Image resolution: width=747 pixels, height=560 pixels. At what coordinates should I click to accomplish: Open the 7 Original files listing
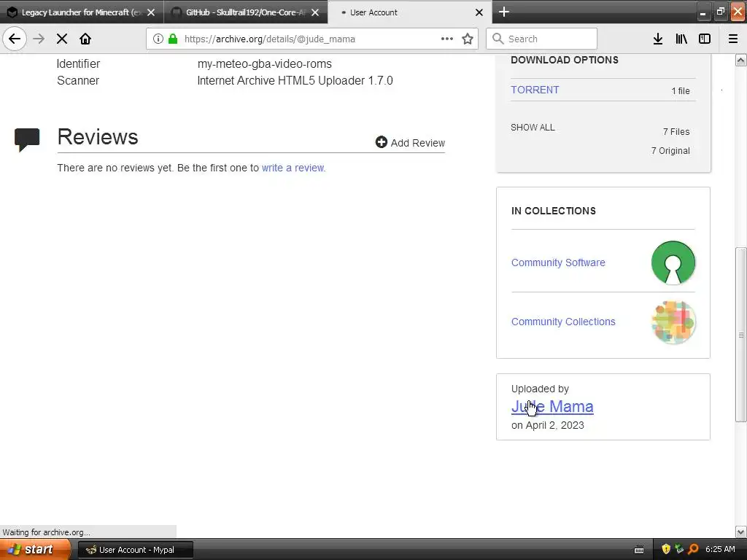coord(670,150)
